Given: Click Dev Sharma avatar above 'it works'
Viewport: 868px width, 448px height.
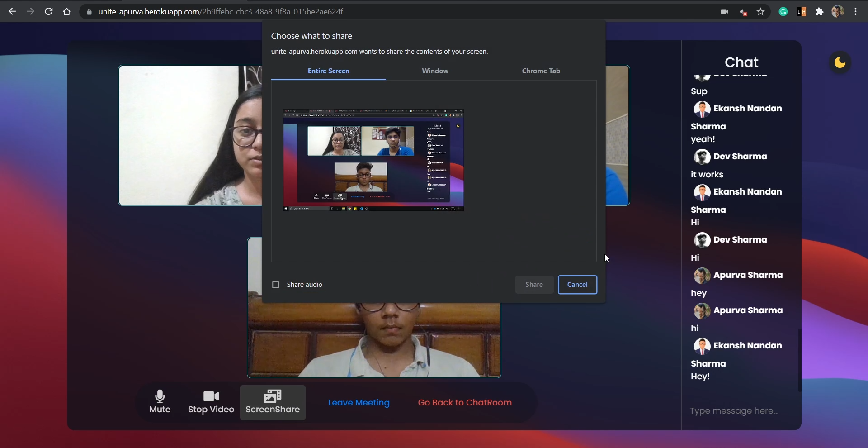Looking at the screenshot, I should pos(702,157).
